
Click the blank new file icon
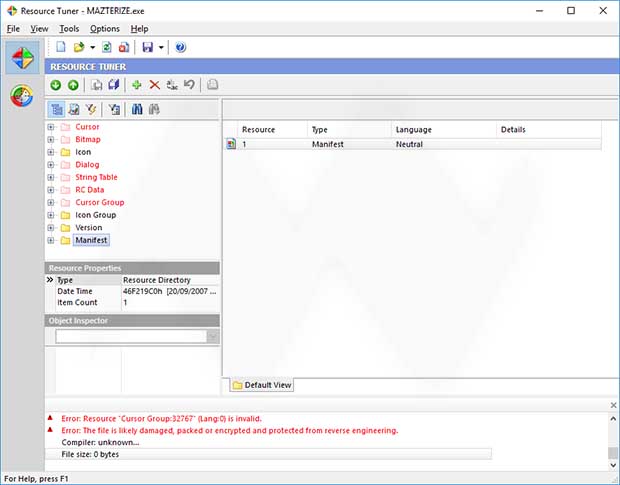61,47
